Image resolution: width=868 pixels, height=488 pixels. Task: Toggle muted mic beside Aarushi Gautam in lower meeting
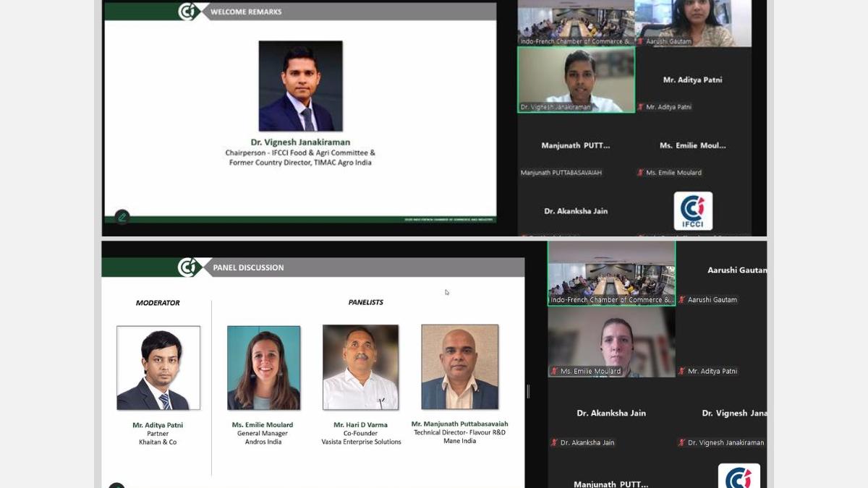(682, 299)
